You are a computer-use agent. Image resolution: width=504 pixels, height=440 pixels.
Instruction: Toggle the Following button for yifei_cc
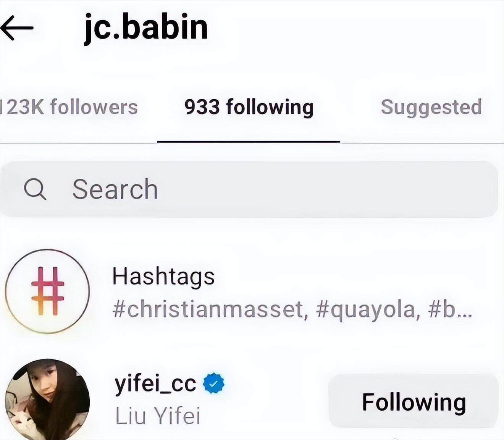(414, 402)
